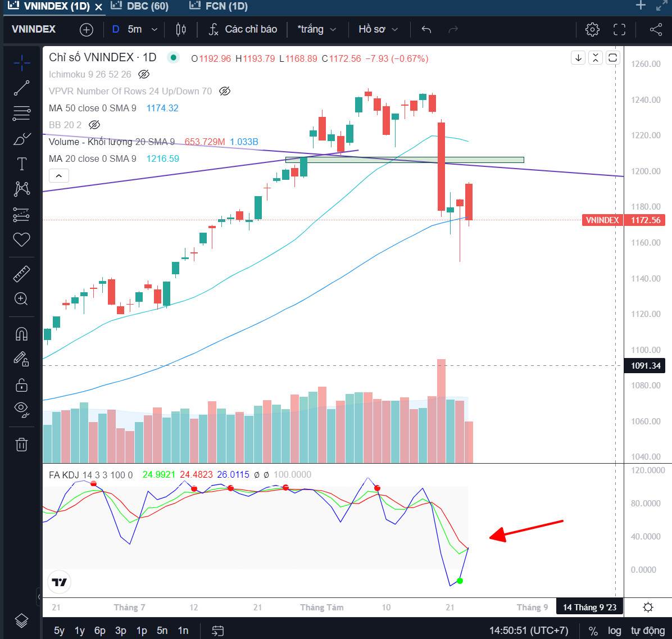This screenshot has height=639, width=672.
Task: Redo the last chart action
Action: (453, 30)
